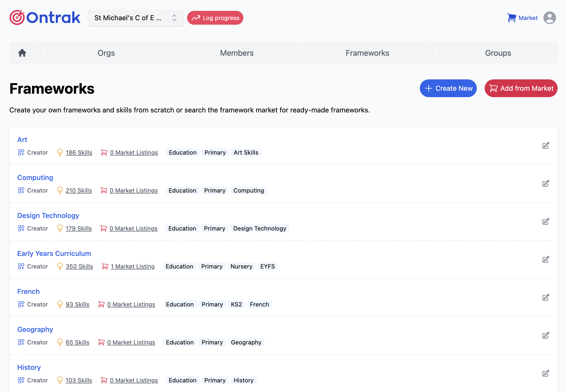Click edit icon for Art framework
The image size is (567, 392).
click(546, 145)
